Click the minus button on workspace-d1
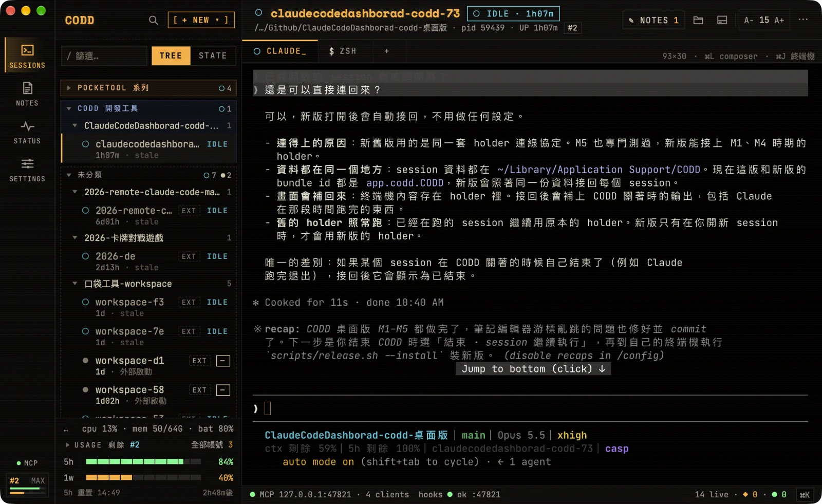Viewport: 822px width, 504px height. pos(223,361)
